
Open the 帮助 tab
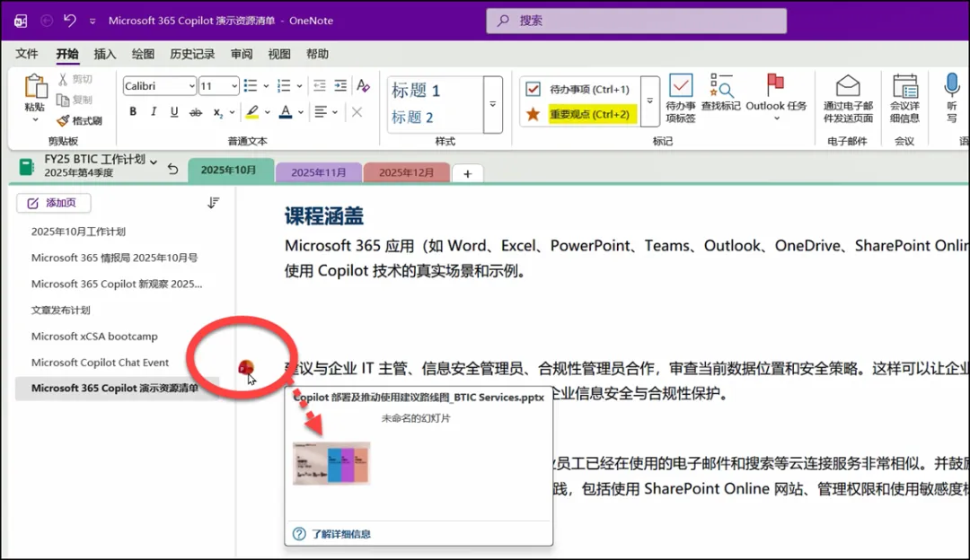(317, 54)
